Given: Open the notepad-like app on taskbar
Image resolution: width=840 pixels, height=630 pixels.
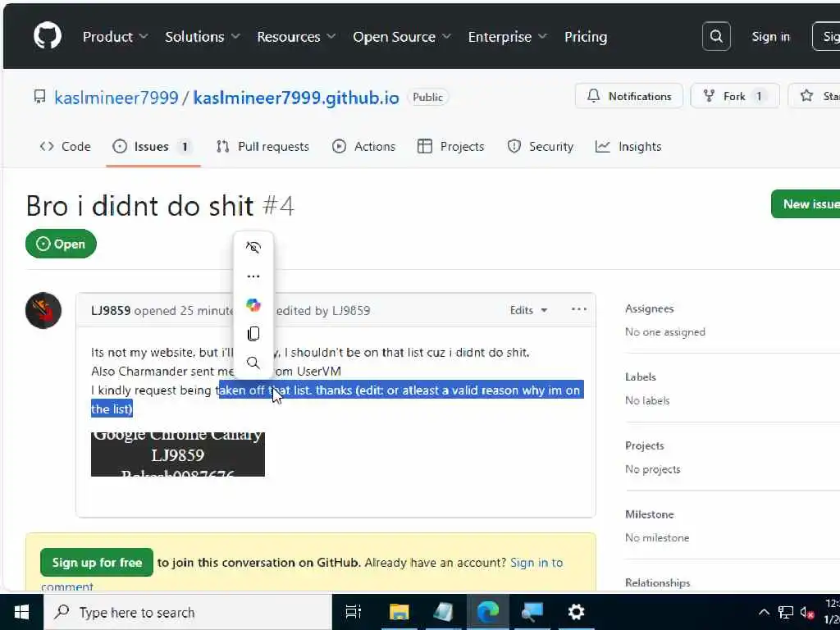Looking at the screenshot, I should (x=443, y=612).
